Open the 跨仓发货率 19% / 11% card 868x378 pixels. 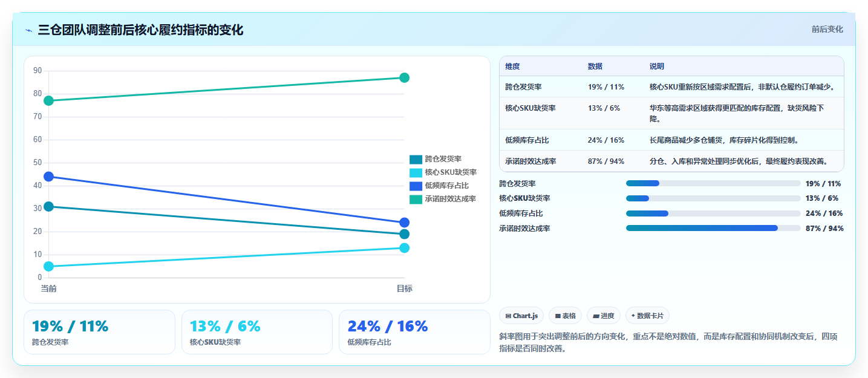(x=99, y=332)
